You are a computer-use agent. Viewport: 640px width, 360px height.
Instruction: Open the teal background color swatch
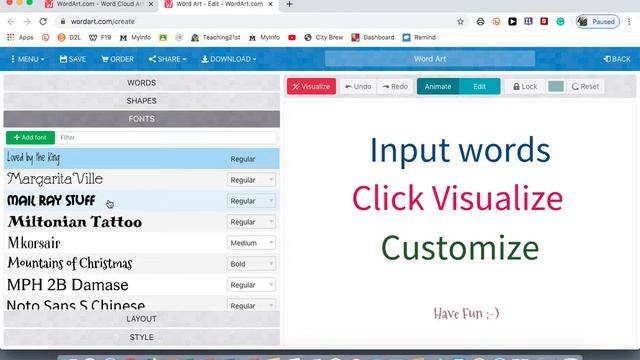point(556,87)
